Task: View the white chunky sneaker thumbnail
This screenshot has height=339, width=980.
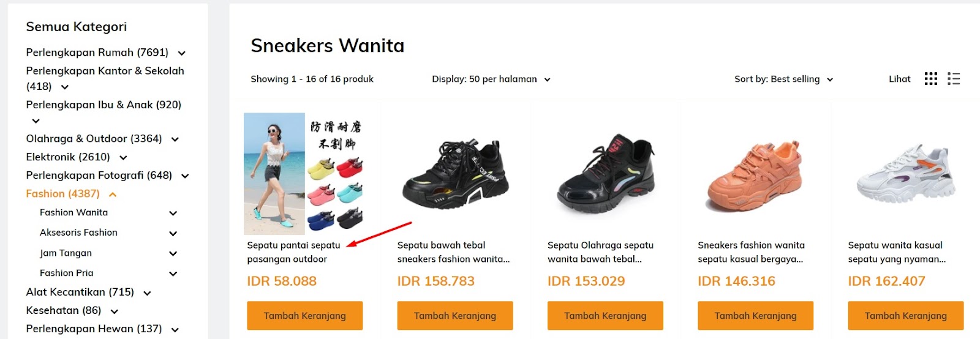Action: (905, 174)
